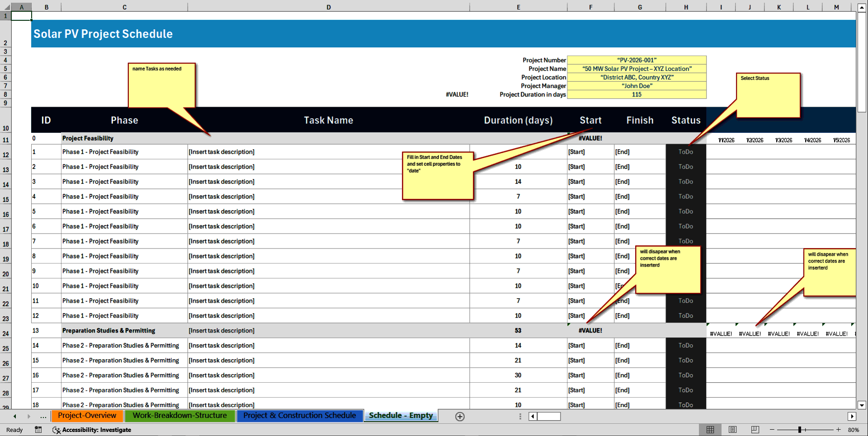This screenshot has height=436, width=868.
Task: Open the Work-Breakdown-Structure tab
Action: point(179,416)
